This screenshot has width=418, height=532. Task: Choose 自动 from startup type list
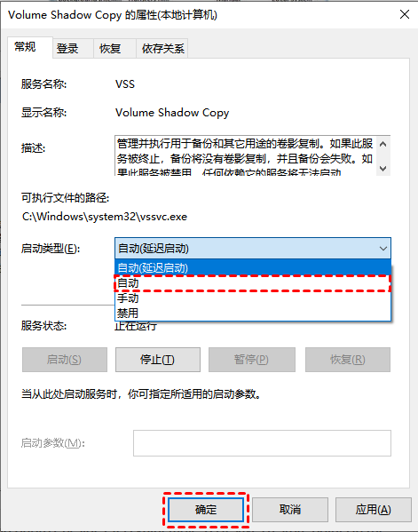tap(253, 283)
